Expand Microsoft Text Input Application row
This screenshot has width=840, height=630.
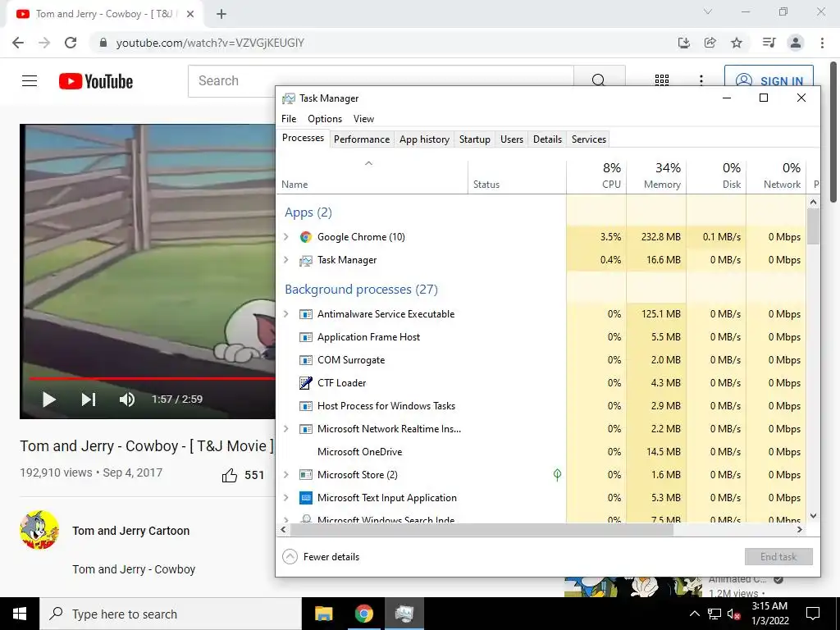click(286, 498)
